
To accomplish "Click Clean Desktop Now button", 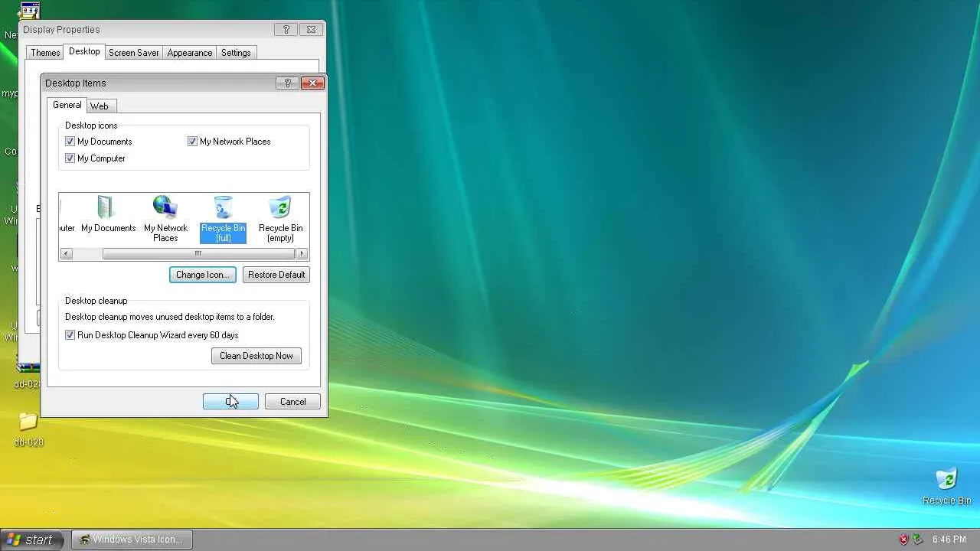I will point(256,356).
